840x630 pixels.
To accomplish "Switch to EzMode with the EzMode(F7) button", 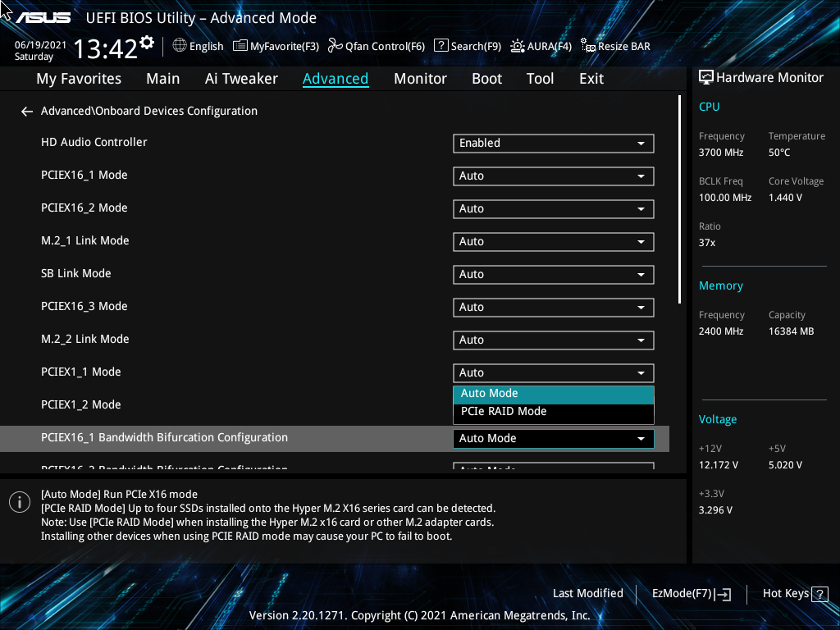I will pos(690,593).
